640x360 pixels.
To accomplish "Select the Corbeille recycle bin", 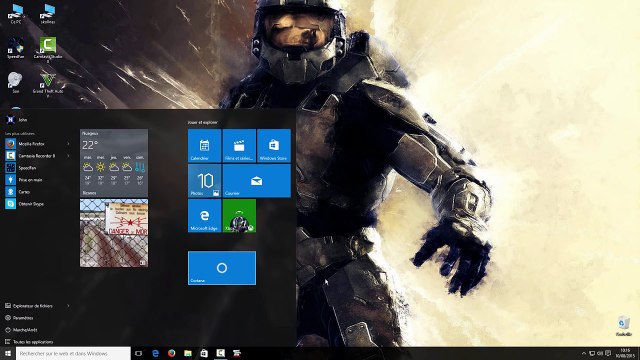I will click(624, 325).
